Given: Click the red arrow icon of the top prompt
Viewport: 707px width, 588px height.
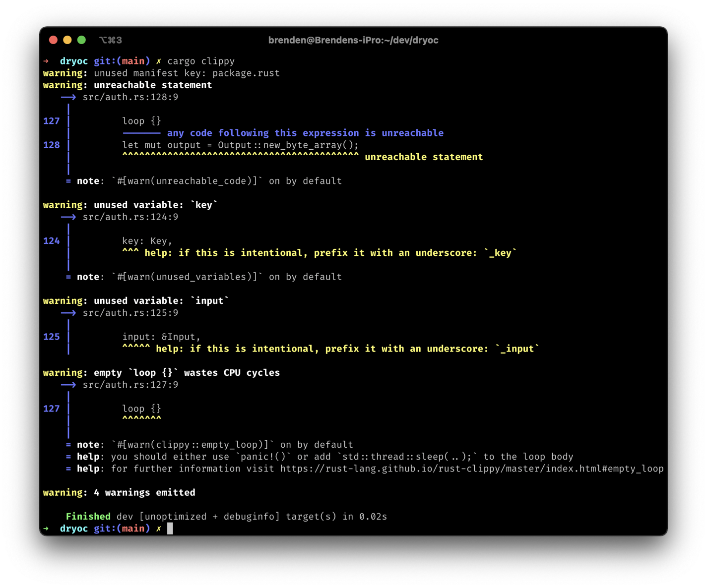Looking at the screenshot, I should (46, 61).
